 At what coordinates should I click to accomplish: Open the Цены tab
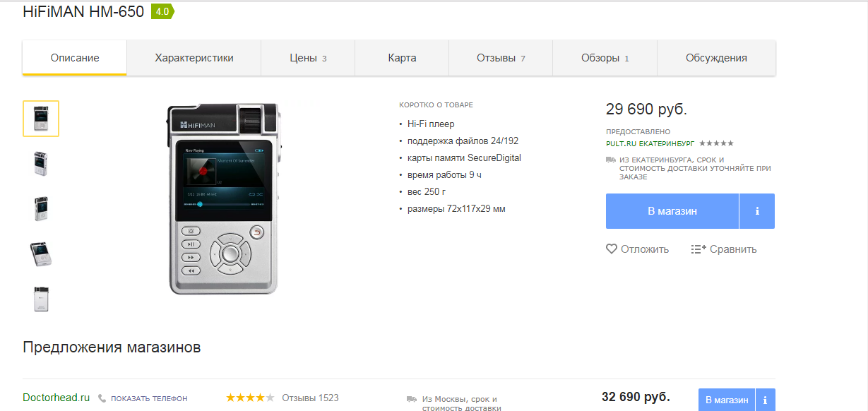(308, 58)
